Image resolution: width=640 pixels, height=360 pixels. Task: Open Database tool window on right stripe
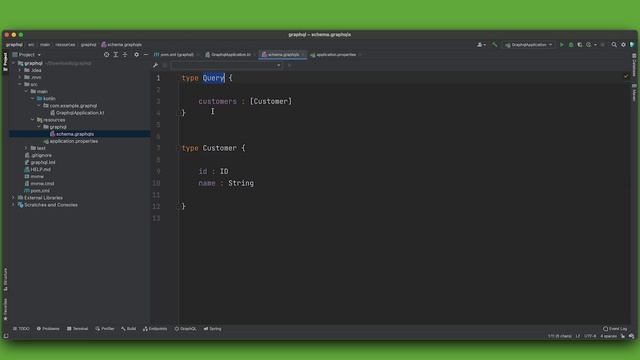tap(634, 65)
